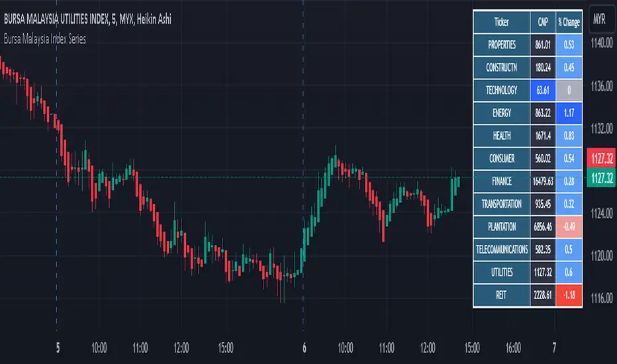The height and width of the screenshot is (364, 617).
Task: Select the TELECOMMUNICATIONS ticker cell
Action: (501, 250)
